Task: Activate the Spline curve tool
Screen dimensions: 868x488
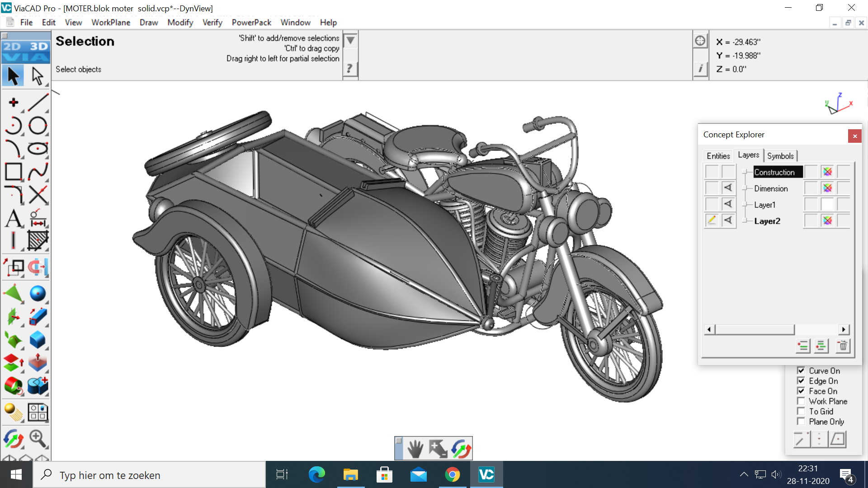Action: tap(38, 172)
